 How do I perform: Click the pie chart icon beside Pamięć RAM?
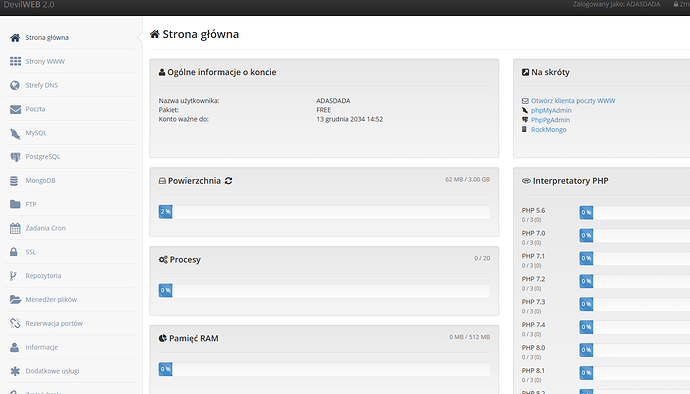tap(163, 338)
